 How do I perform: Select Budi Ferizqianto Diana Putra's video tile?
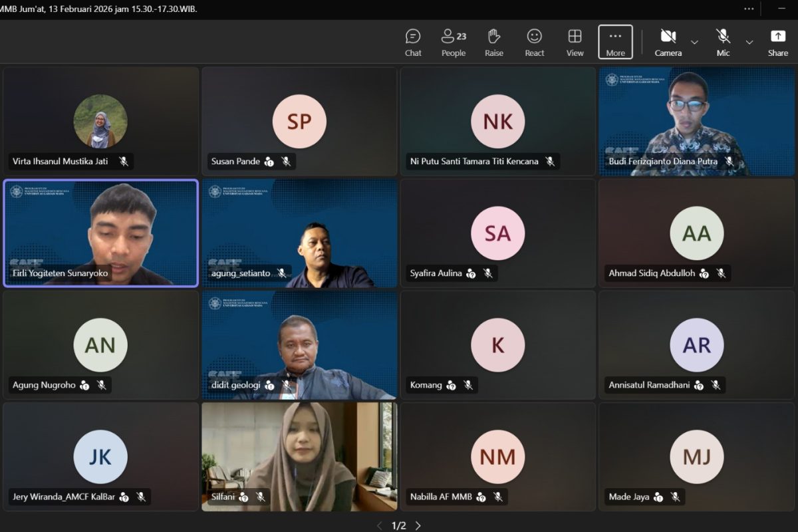698,121
